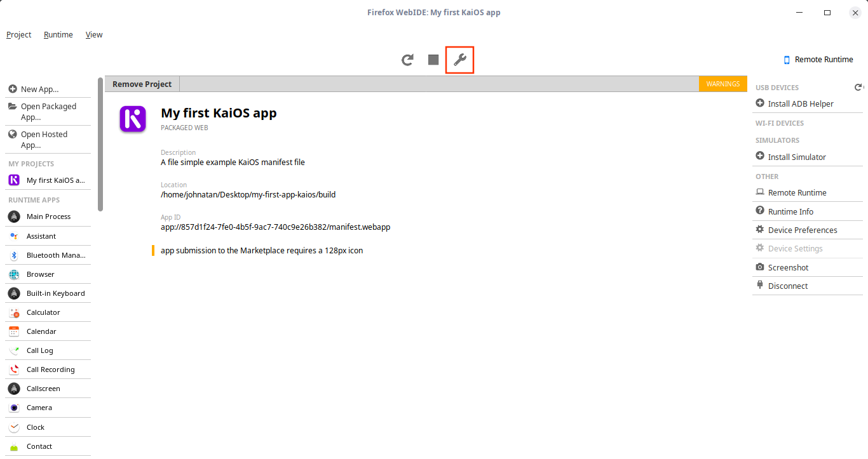Click the Remove Project button
This screenshot has height=459, width=868.
tap(142, 84)
